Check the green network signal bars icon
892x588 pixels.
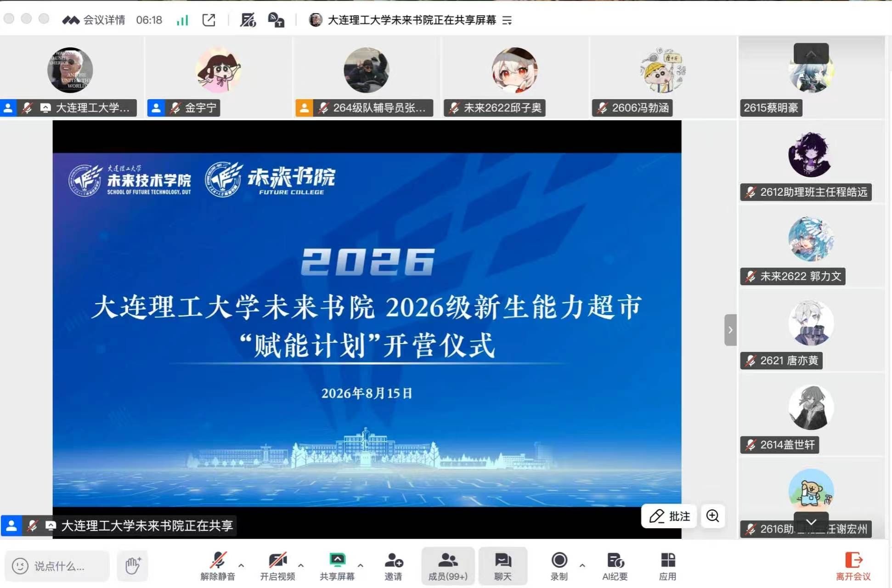point(182,20)
